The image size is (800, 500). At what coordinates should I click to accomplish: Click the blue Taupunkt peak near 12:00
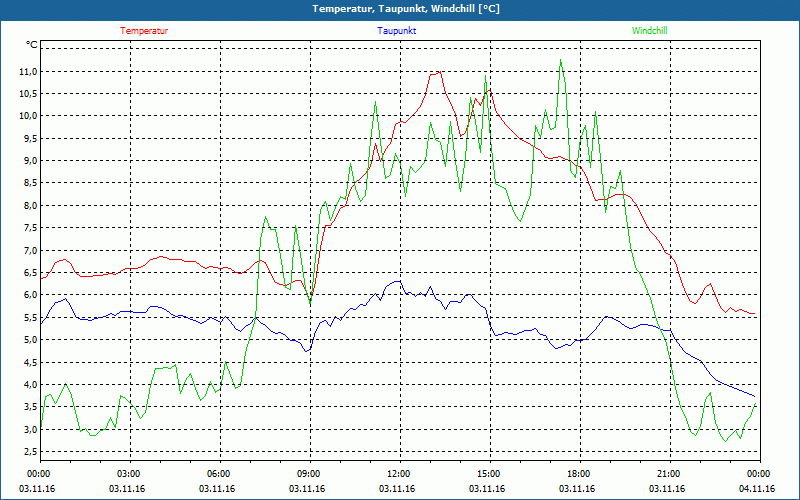[x=399, y=281]
